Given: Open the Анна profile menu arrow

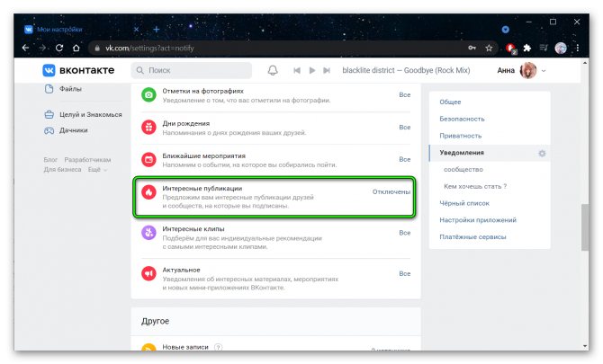Looking at the screenshot, I should tap(544, 71).
